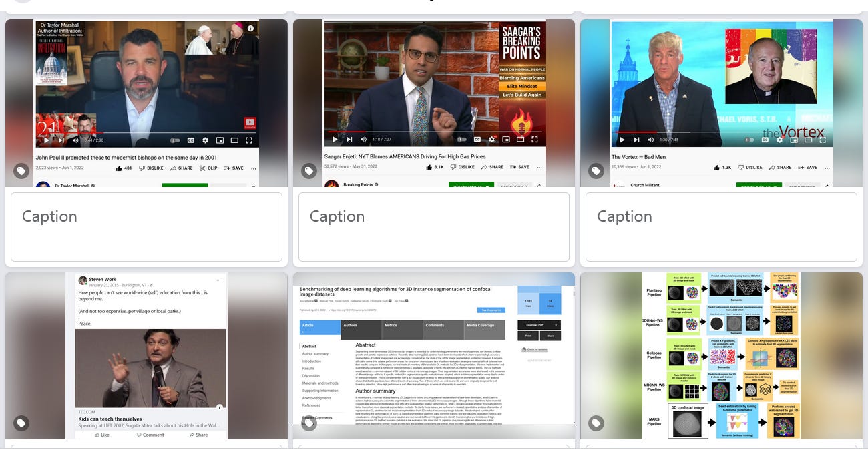Screen dimensions: 868x456
Task: Go fullscreen on John Paul II video
Action: [x=249, y=140]
